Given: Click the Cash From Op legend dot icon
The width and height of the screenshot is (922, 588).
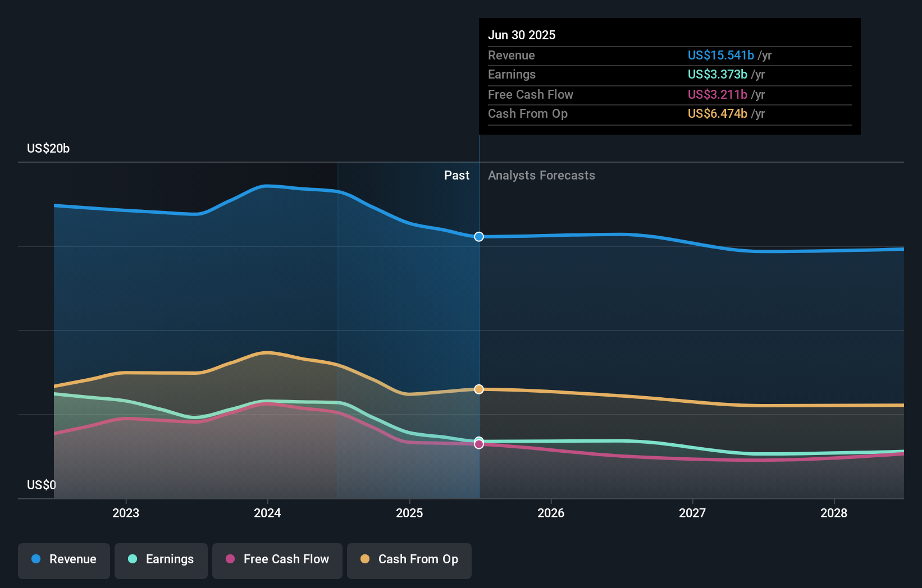Looking at the screenshot, I should (x=366, y=559).
